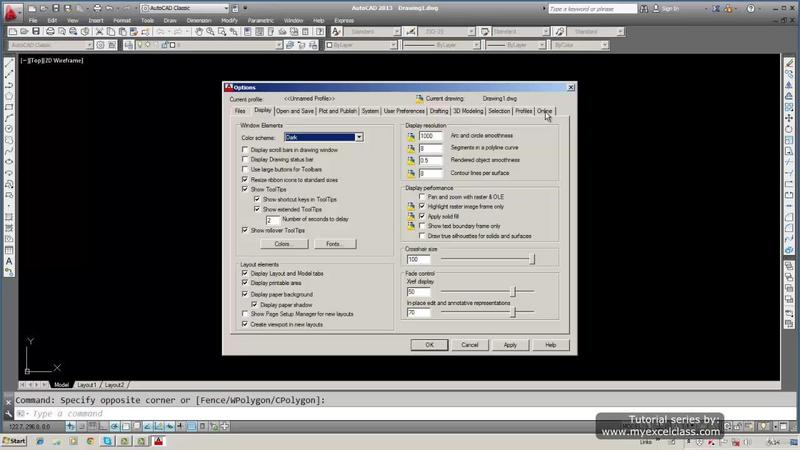Viewport: 800px width, 450px height.
Task: Adjust the Crosshair size slider
Action: coord(532,259)
